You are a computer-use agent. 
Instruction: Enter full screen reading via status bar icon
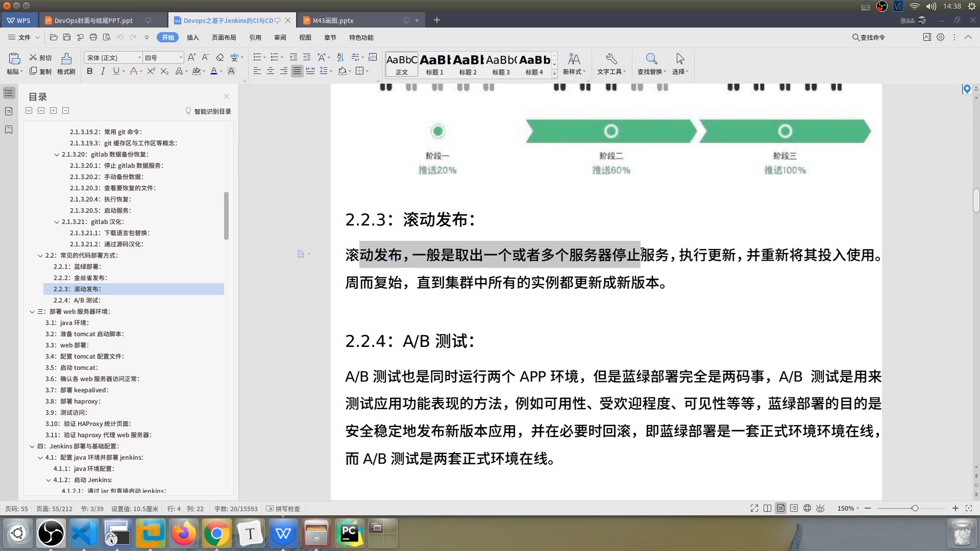click(754, 508)
